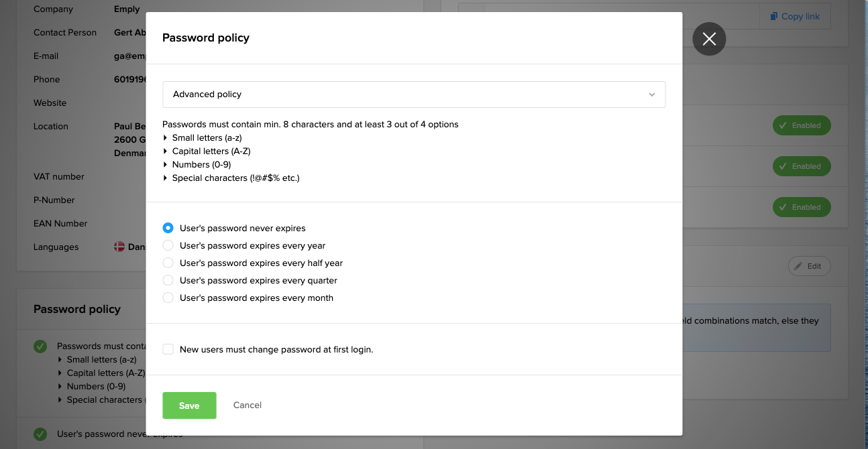Image resolution: width=868 pixels, height=449 pixels.
Task: Select User's password expires every year
Action: pos(168,245)
